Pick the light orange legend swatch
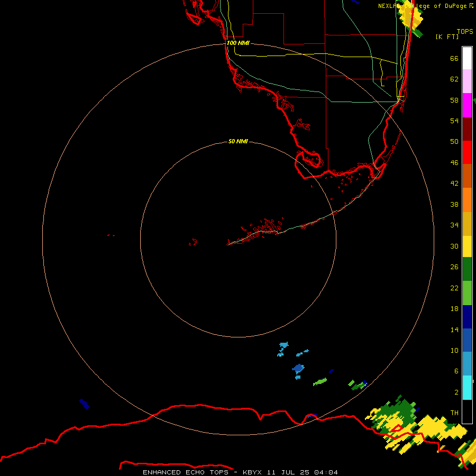The height and width of the screenshot is (476, 476). click(467, 200)
